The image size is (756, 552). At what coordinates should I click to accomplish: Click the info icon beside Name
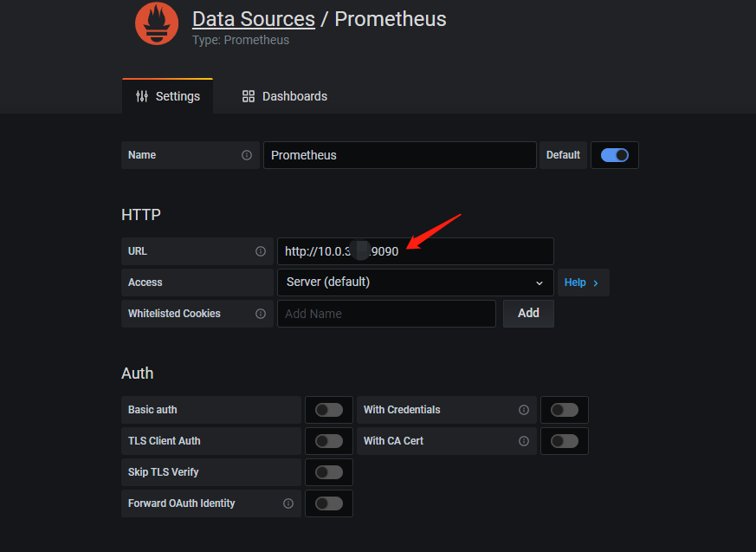coord(247,155)
